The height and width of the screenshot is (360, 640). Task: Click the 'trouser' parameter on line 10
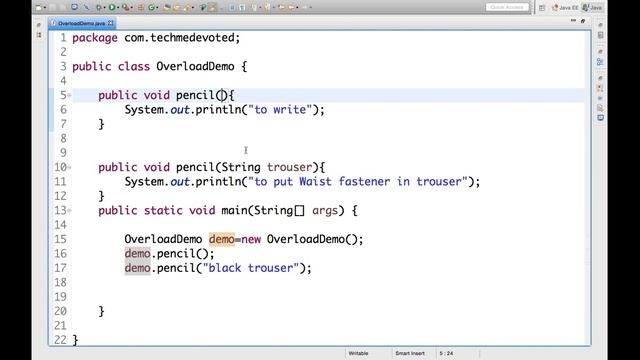coord(289,167)
